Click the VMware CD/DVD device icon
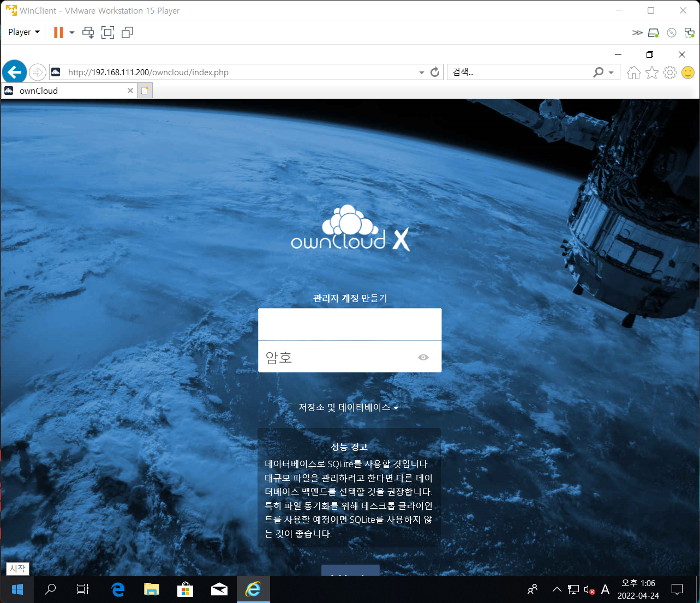 tap(672, 33)
